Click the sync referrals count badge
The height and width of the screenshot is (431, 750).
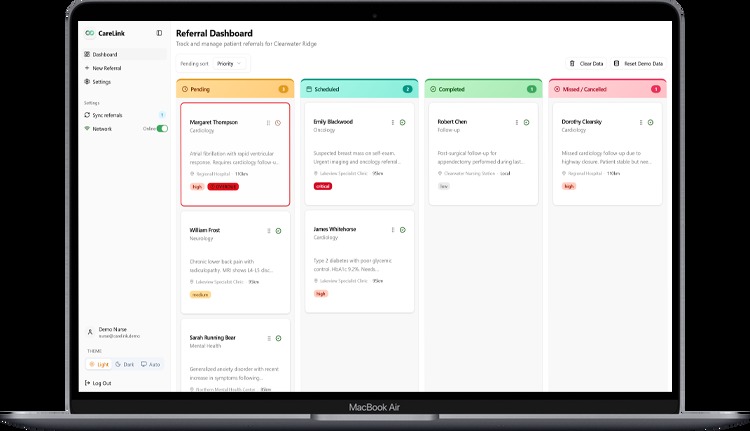pos(162,115)
